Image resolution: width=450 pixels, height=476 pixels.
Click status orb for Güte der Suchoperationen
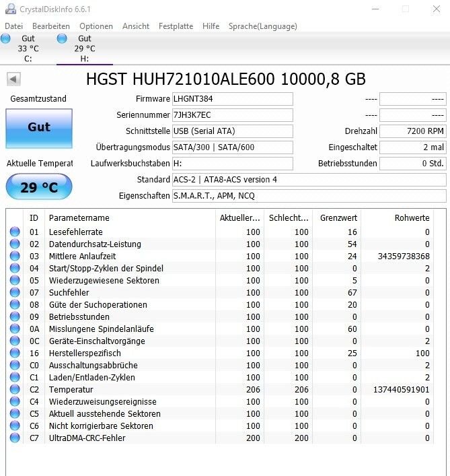[15, 304]
